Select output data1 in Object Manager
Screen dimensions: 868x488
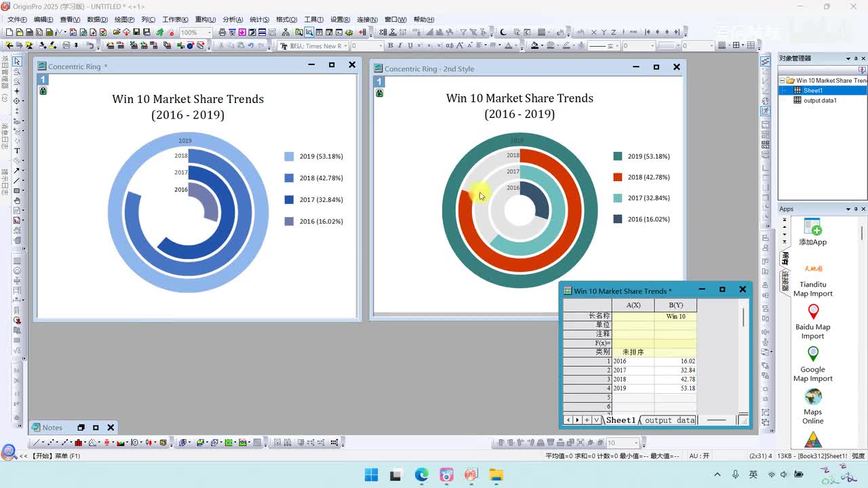pyautogui.click(x=820, y=100)
